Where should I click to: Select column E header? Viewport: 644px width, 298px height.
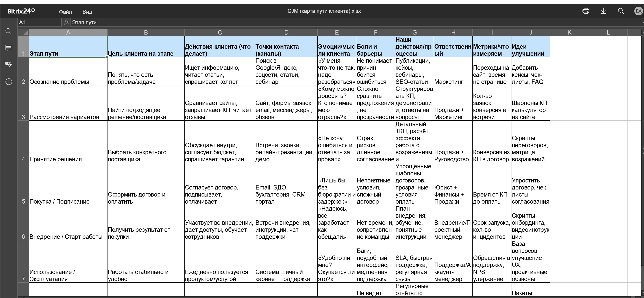point(337,33)
